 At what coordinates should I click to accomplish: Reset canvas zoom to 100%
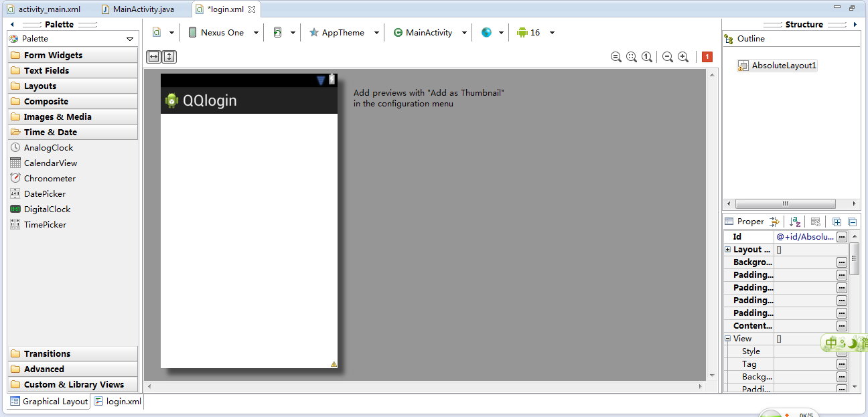click(647, 57)
